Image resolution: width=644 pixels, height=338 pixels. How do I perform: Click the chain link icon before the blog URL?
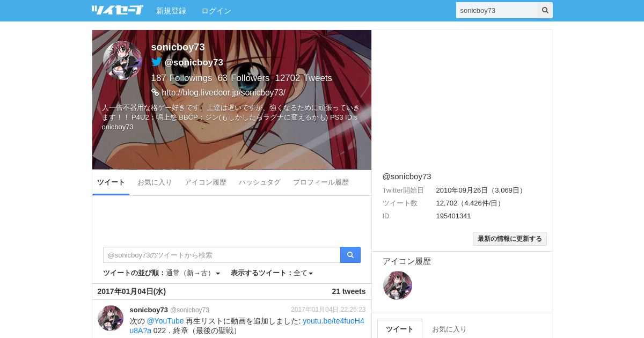(155, 92)
